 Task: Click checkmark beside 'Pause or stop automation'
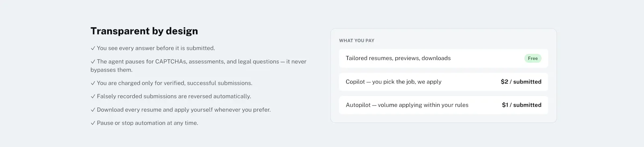click(x=93, y=123)
